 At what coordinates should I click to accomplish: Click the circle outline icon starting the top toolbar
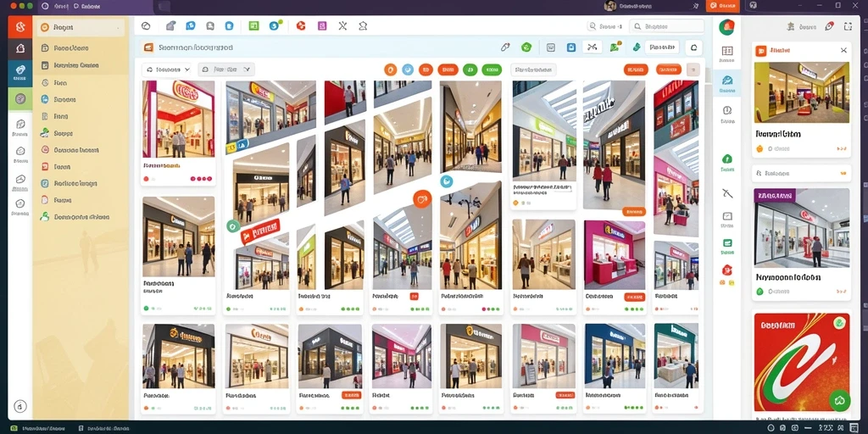(x=146, y=25)
